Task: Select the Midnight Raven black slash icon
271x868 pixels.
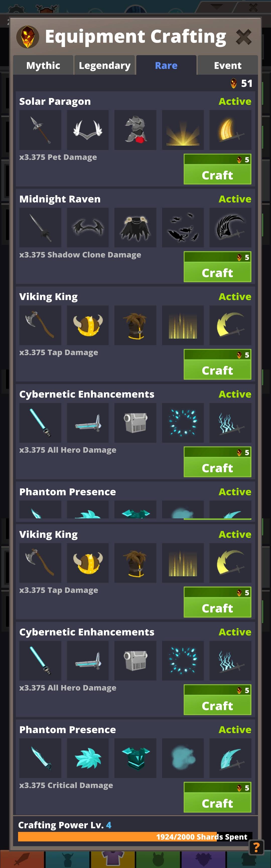Action: (231, 227)
